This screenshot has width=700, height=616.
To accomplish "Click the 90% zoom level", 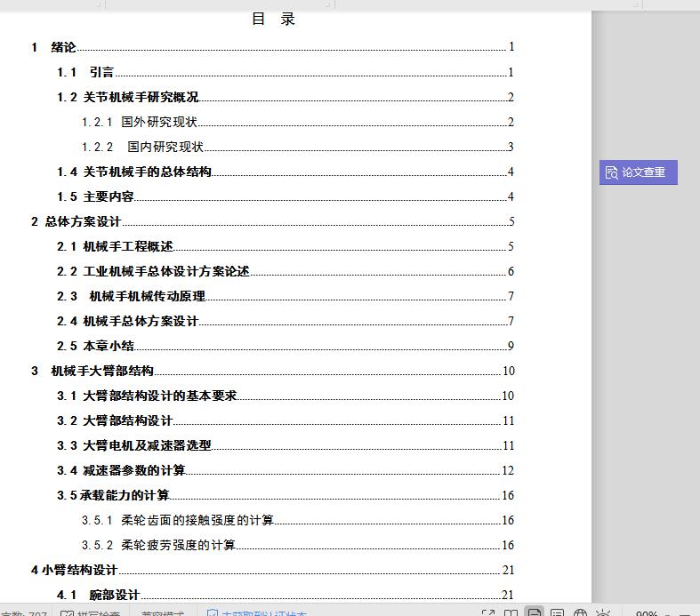I will 647,613.
